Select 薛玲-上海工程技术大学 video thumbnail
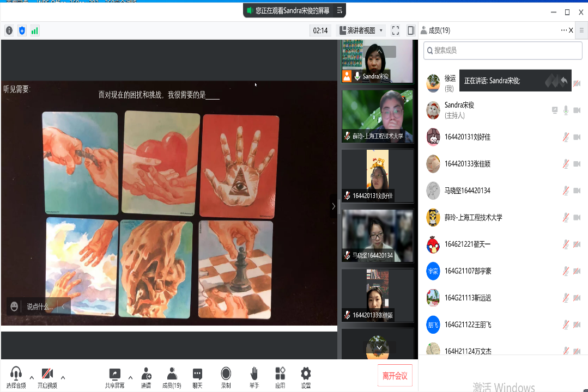The image size is (588, 392). click(377, 116)
